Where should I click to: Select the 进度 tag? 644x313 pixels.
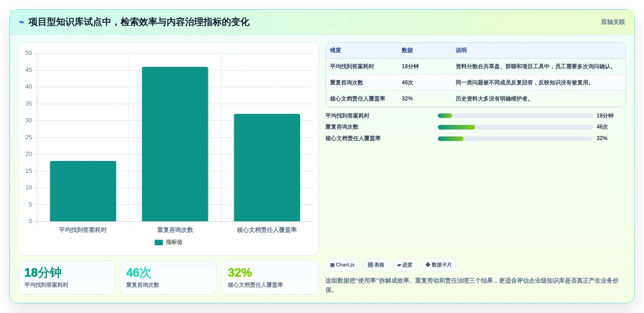coord(405,265)
